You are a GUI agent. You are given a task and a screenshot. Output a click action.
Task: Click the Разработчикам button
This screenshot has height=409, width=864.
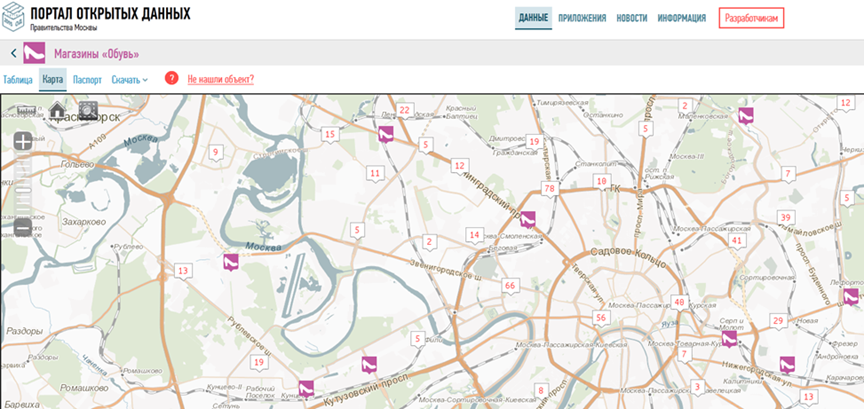tap(753, 18)
